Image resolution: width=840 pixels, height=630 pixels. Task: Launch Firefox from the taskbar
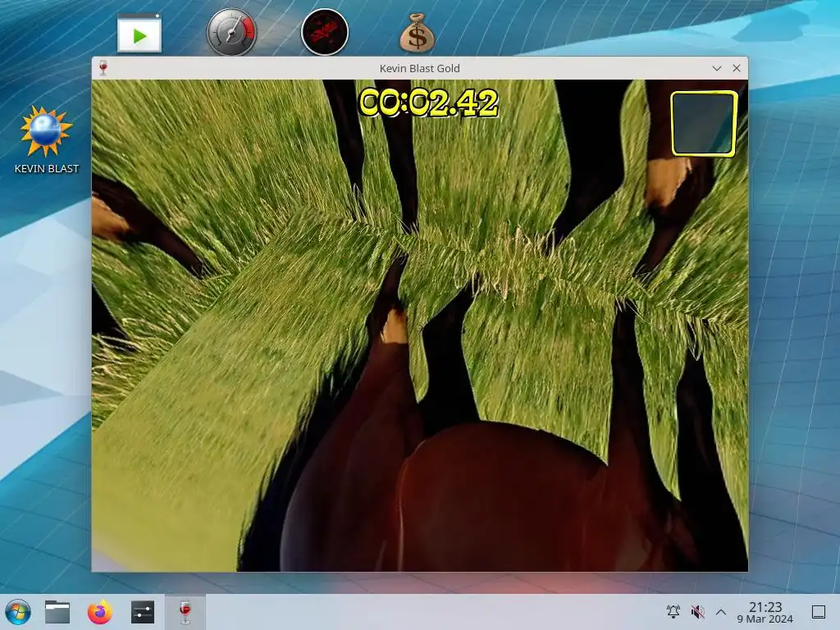coord(99,612)
